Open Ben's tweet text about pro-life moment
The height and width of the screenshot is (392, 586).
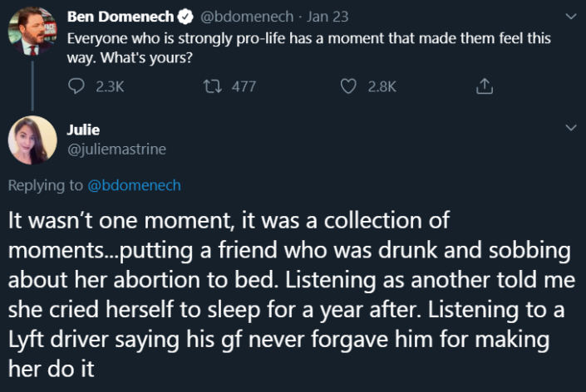[x=308, y=47]
